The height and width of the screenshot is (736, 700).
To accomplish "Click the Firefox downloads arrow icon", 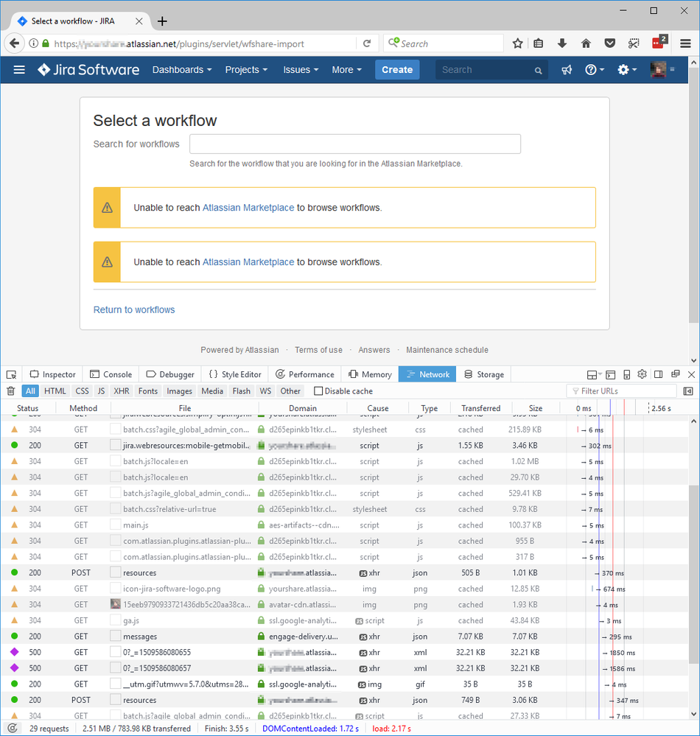I will (x=562, y=43).
